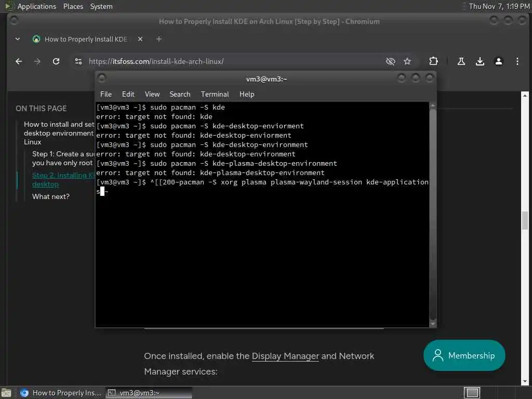The width and height of the screenshot is (532, 399).
Task: Open Chromium three-dot menu
Action: pos(517,61)
